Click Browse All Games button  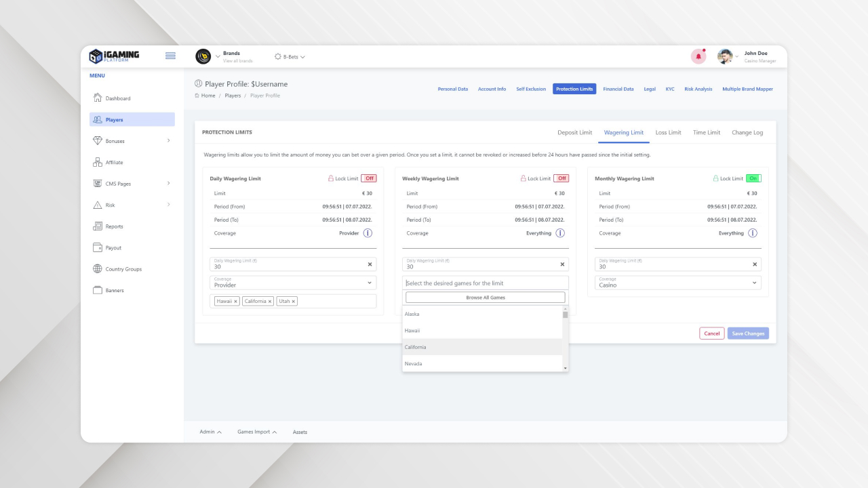click(x=486, y=298)
